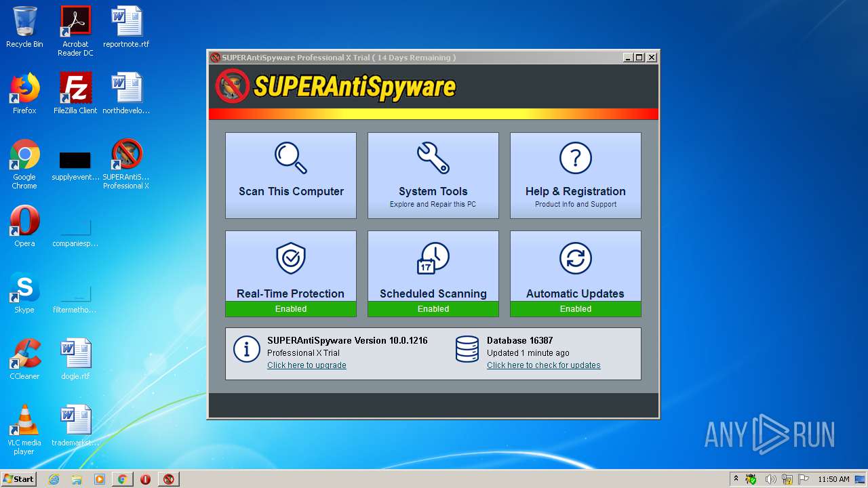Select filtermetho... desktop file

75,298
